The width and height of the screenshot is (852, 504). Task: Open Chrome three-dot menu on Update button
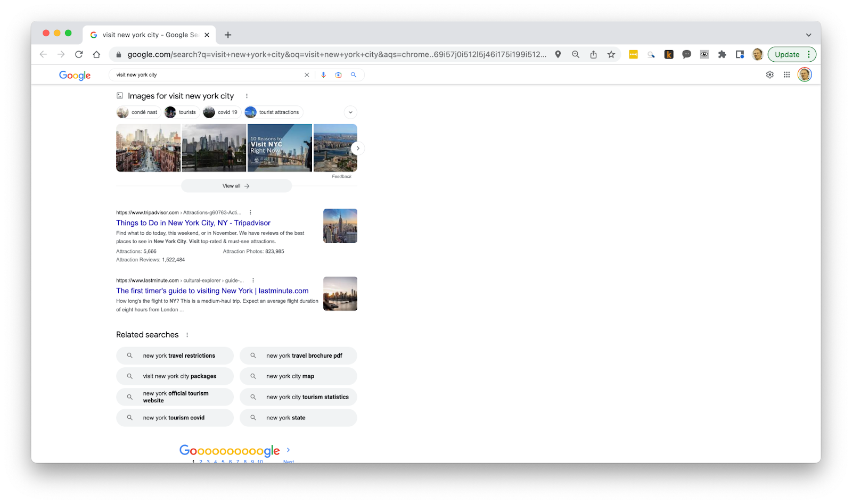coord(808,54)
